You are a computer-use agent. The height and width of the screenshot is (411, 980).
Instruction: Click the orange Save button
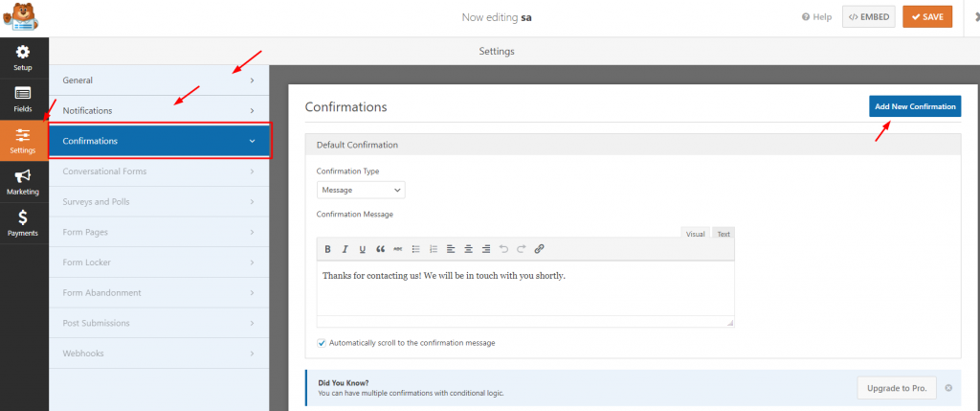coord(927,17)
